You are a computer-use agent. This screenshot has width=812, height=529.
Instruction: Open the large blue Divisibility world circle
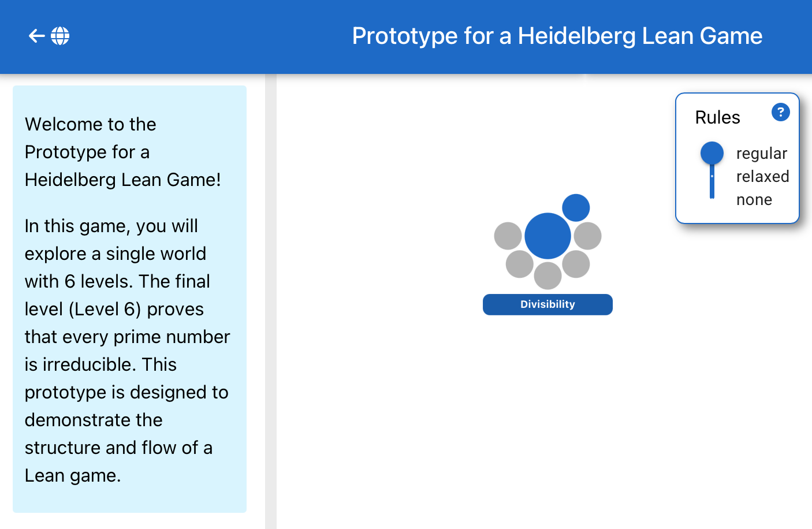(x=547, y=236)
